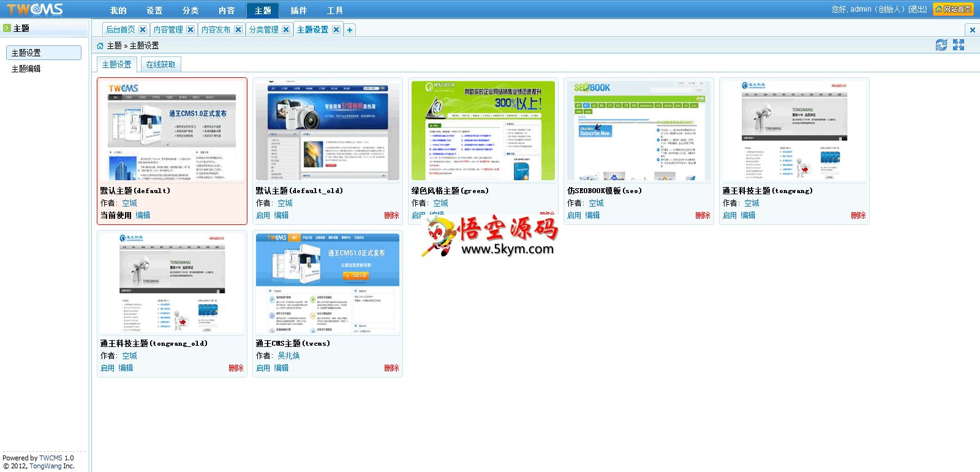This screenshot has width=980, height=472.
Task: Click TWCMS link in footer
Action: [x=51, y=458]
